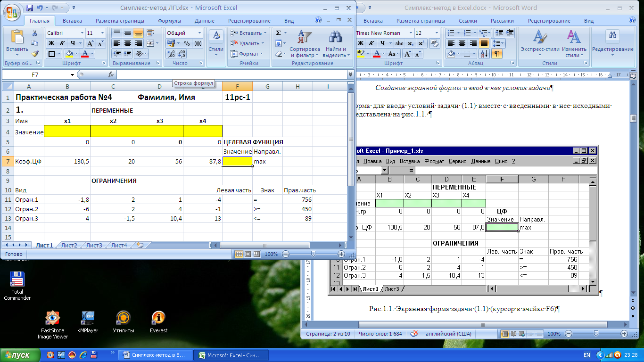Click the Save icon in Excel quick access toolbar

(30, 8)
